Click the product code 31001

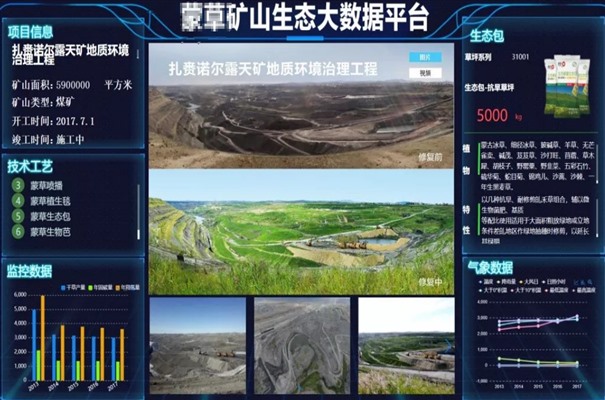pyautogui.click(x=521, y=57)
